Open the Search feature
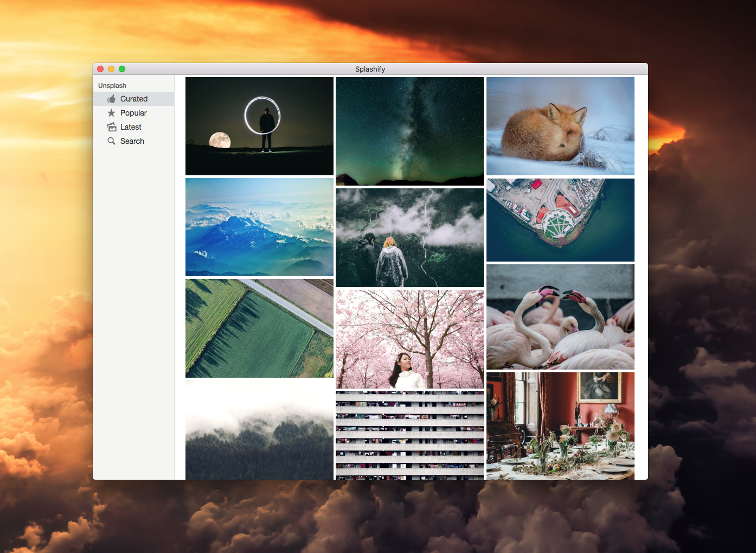This screenshot has width=756, height=553. [x=132, y=141]
